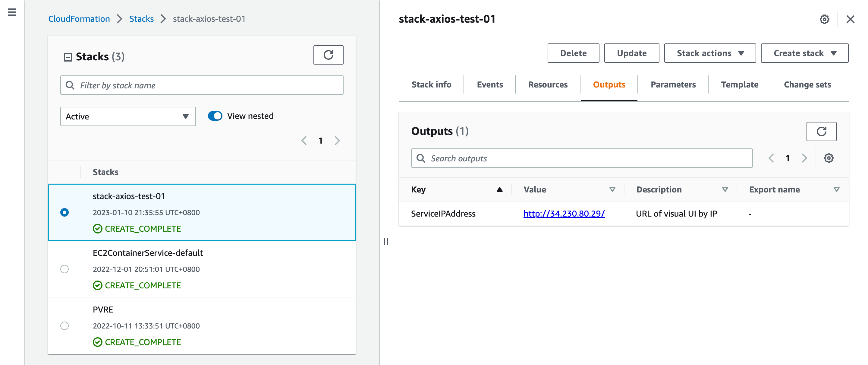Viewport: 868px width, 365px height.
Task: Click the ServiceIPAddress key cell
Action: [443, 214]
